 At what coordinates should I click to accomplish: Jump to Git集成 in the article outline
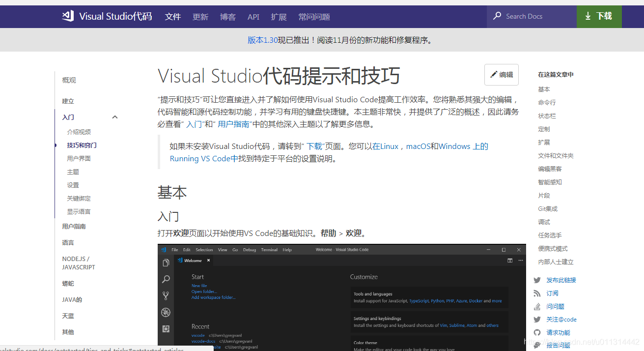(x=548, y=208)
